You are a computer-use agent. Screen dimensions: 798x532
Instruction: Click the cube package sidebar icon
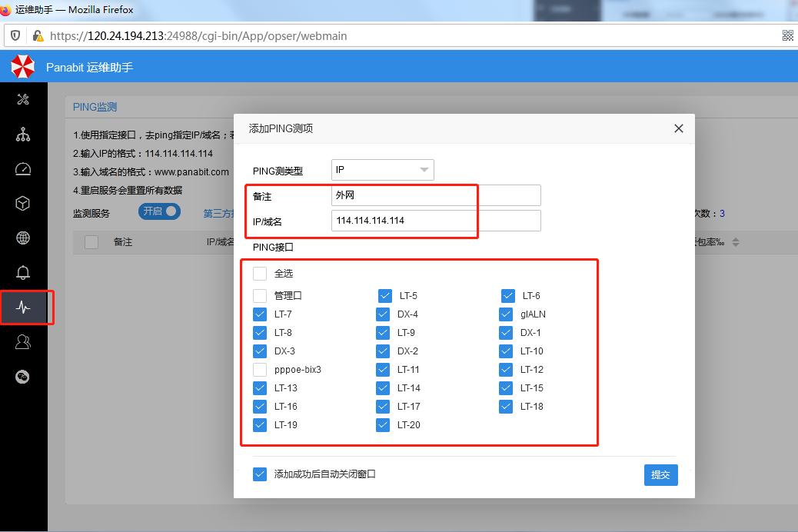(23, 204)
